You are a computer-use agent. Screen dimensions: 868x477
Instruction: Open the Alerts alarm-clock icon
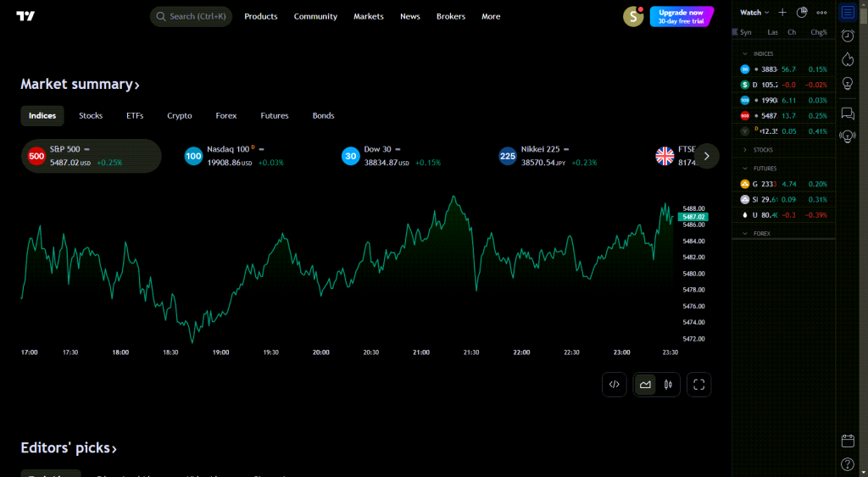pos(848,36)
